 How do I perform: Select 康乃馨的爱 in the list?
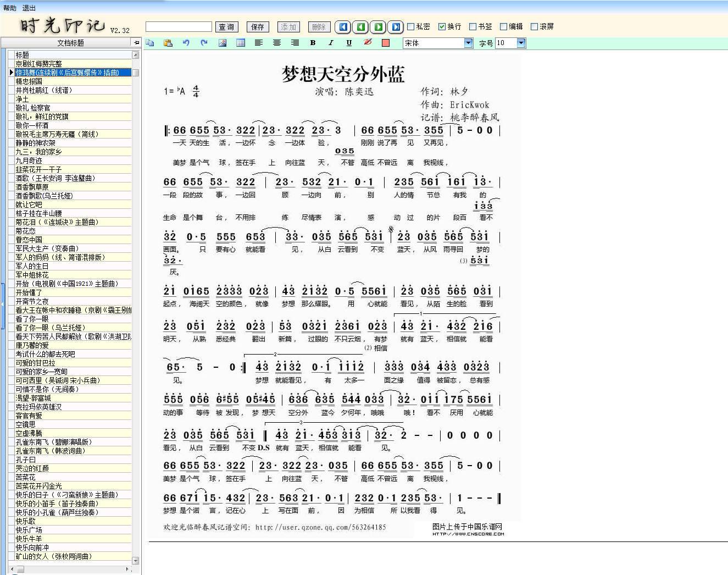click(x=73, y=345)
